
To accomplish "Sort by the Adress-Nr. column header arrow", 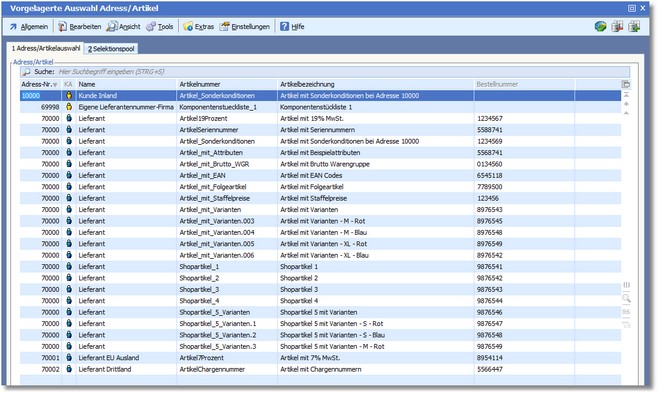I will tap(55, 85).
